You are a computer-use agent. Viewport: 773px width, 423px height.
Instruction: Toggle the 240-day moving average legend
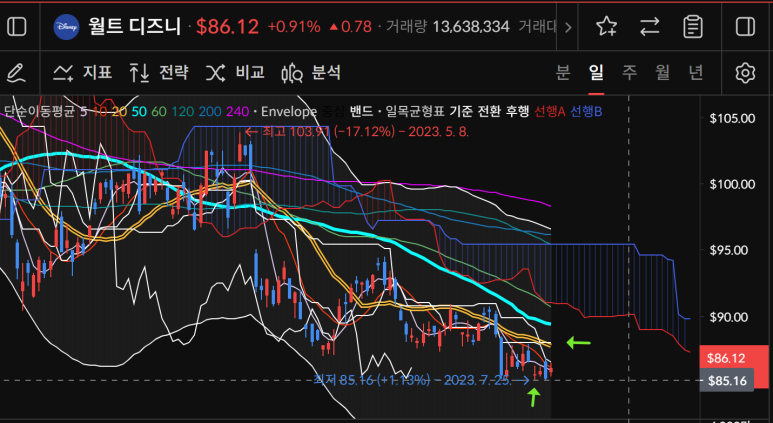pyautogui.click(x=238, y=111)
